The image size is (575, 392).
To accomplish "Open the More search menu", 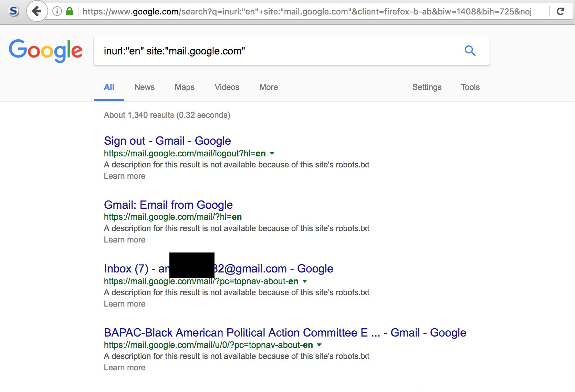I will tap(269, 87).
